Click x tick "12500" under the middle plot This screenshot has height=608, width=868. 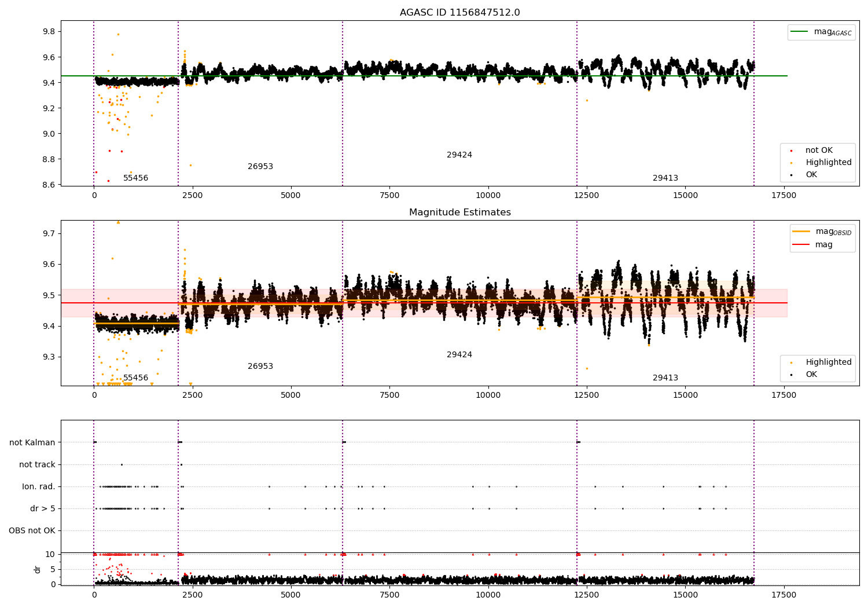click(x=587, y=395)
